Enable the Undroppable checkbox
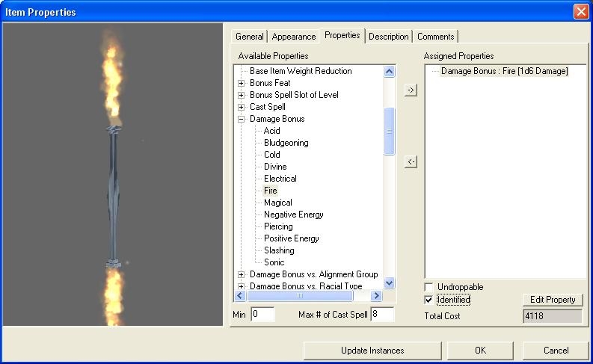 point(429,287)
